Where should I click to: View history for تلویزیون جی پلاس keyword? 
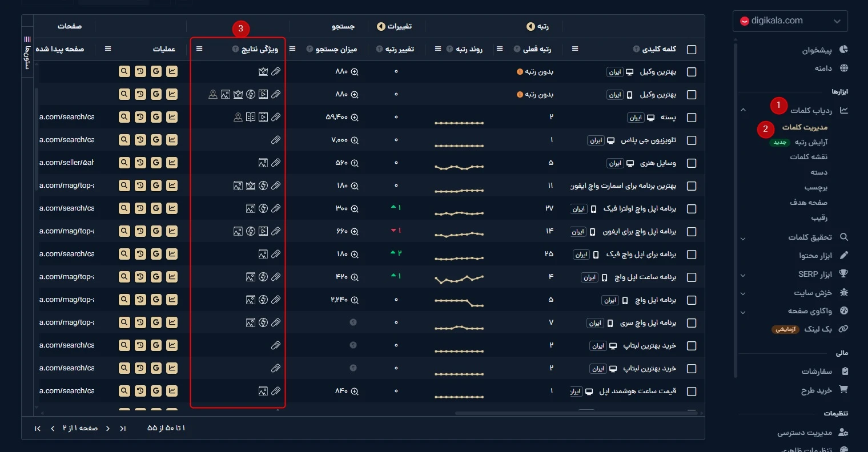point(140,140)
